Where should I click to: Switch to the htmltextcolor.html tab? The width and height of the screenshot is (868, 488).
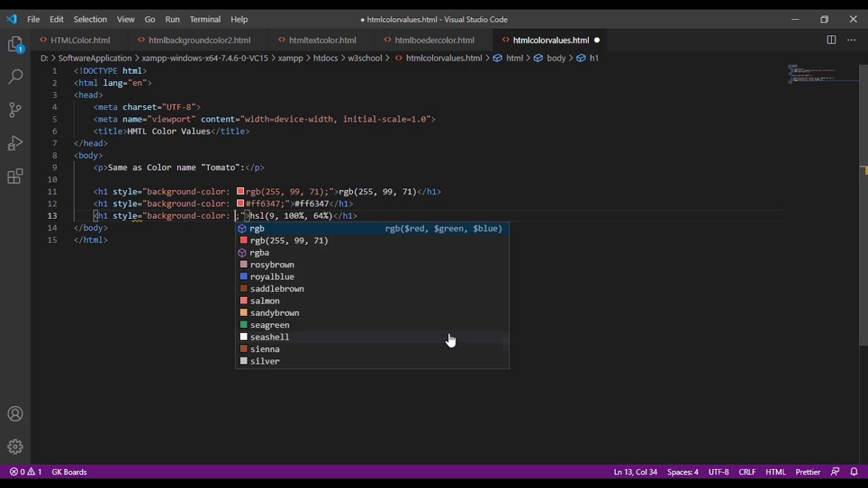click(x=323, y=40)
